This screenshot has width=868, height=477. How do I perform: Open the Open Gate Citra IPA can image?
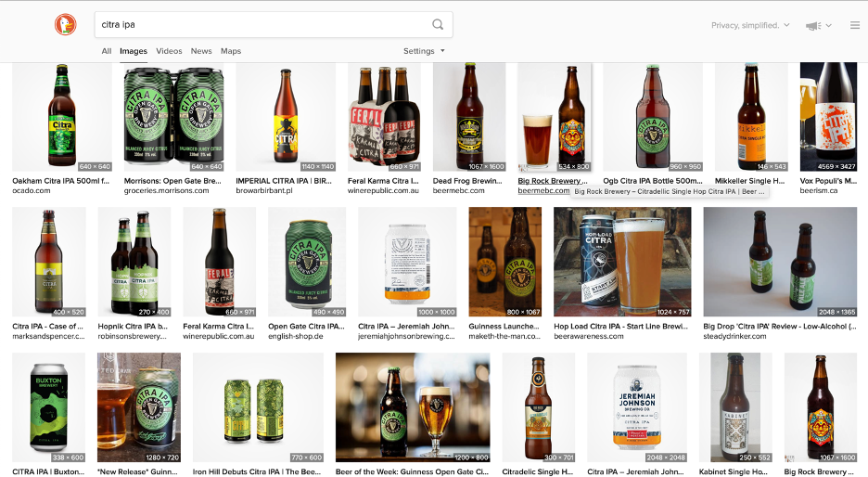(307, 262)
